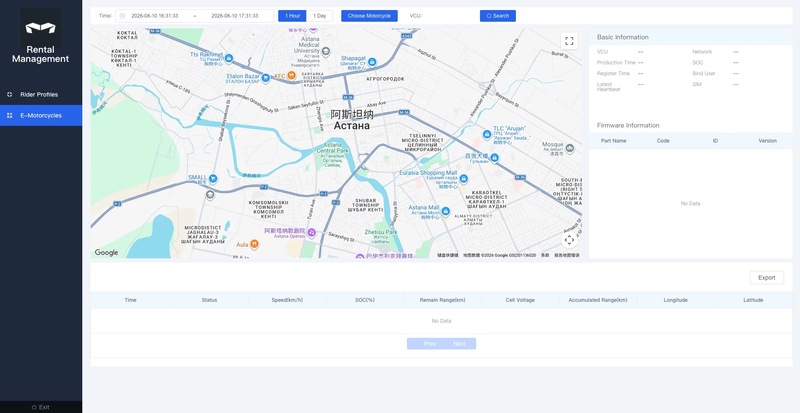Click the map terms link 条款
The image size is (800, 413).
tap(545, 255)
